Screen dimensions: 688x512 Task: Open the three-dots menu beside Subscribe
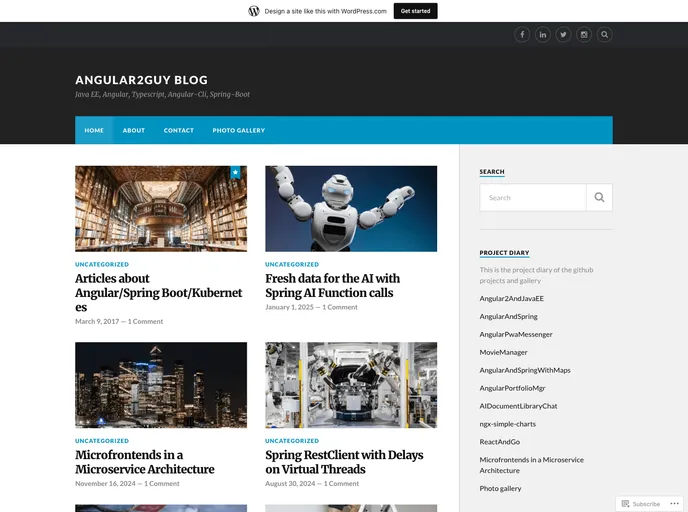click(x=674, y=504)
